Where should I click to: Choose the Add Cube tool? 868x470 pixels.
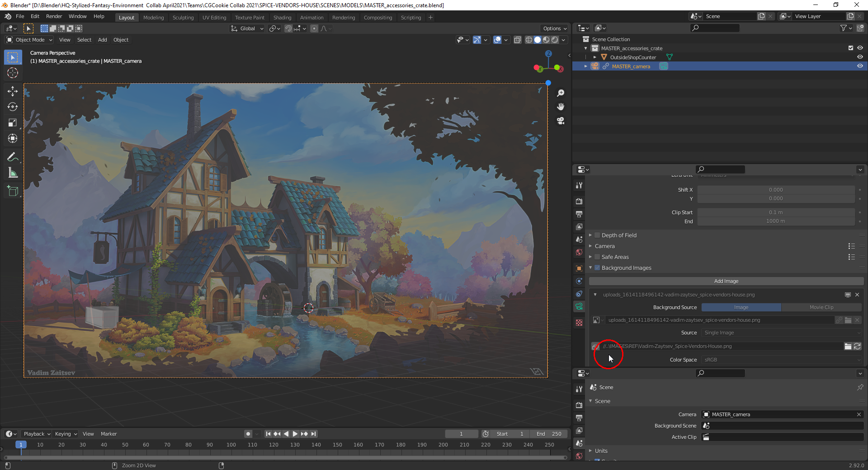click(13, 191)
